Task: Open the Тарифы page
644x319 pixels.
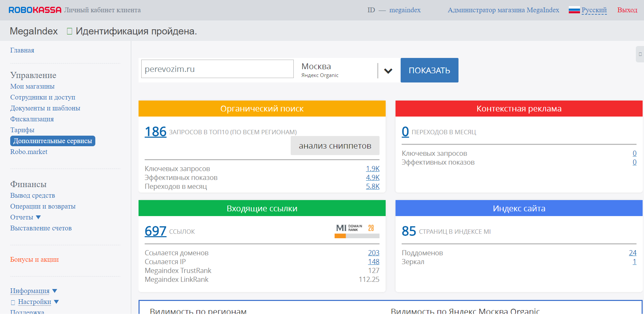Action: [x=22, y=130]
